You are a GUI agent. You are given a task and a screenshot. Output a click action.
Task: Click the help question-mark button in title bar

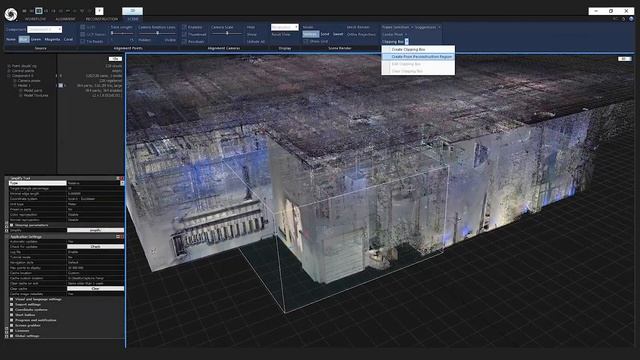(x=99, y=11)
